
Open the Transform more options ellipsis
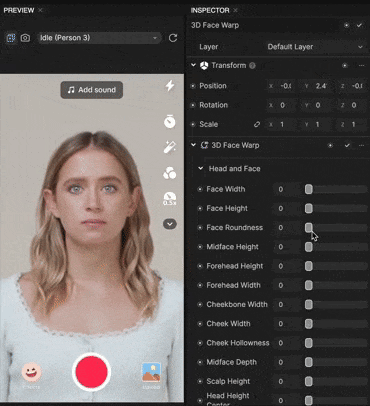(x=361, y=65)
